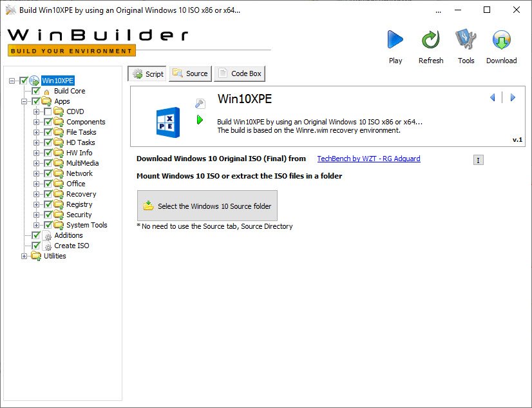532x408 pixels.
Task: Click the Win10XPE blue logo image
Action: point(168,122)
